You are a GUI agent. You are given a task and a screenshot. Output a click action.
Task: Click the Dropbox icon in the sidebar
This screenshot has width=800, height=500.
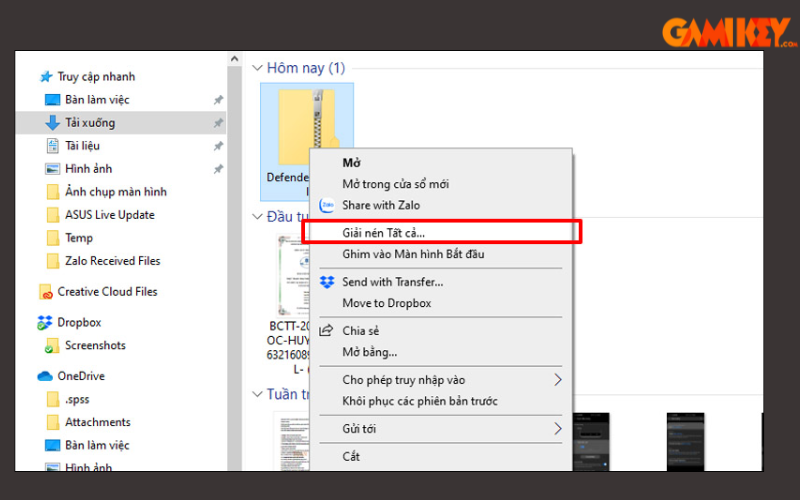(x=45, y=322)
